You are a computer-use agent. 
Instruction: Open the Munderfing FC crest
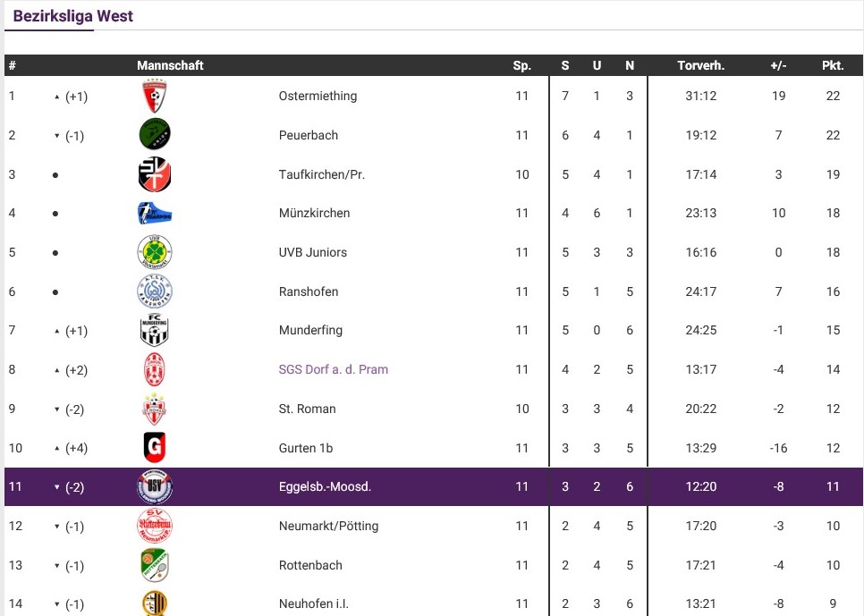click(155, 331)
